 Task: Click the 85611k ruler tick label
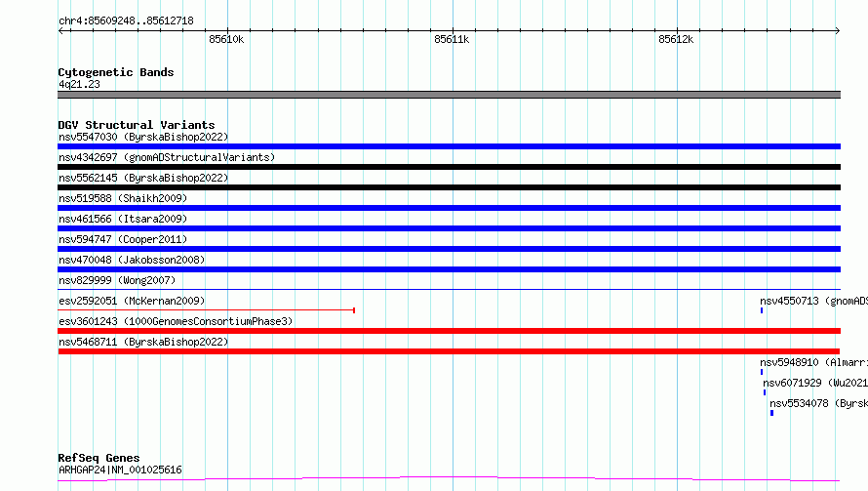click(452, 39)
